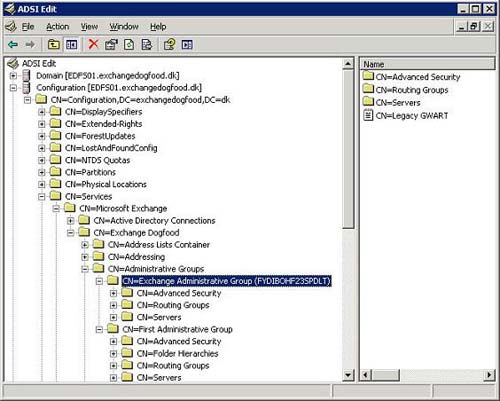
Task: Click CN=Services folder icon
Action: click(x=55, y=196)
